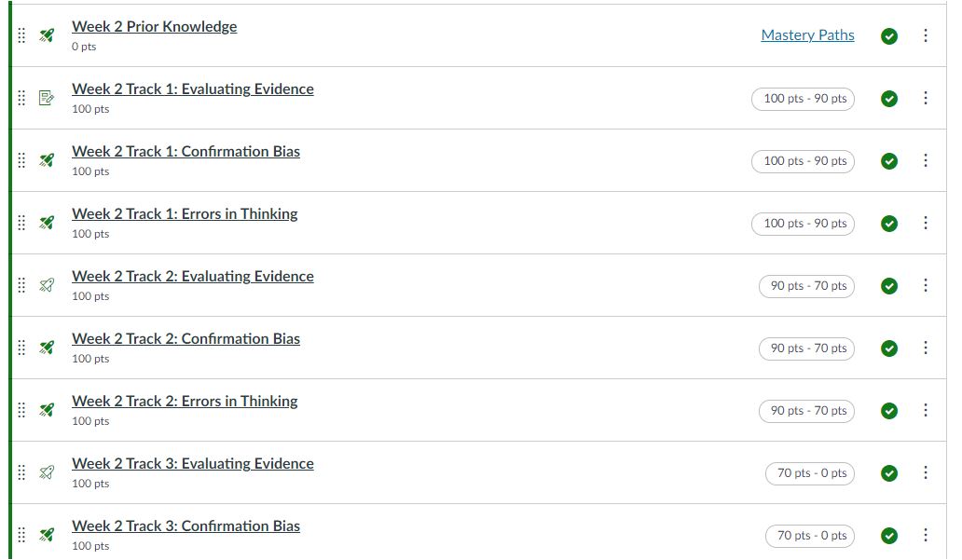Click the quiz rocket icon beside Week 2 Prior Knowledge
The width and height of the screenshot is (962, 560).
click(46, 35)
